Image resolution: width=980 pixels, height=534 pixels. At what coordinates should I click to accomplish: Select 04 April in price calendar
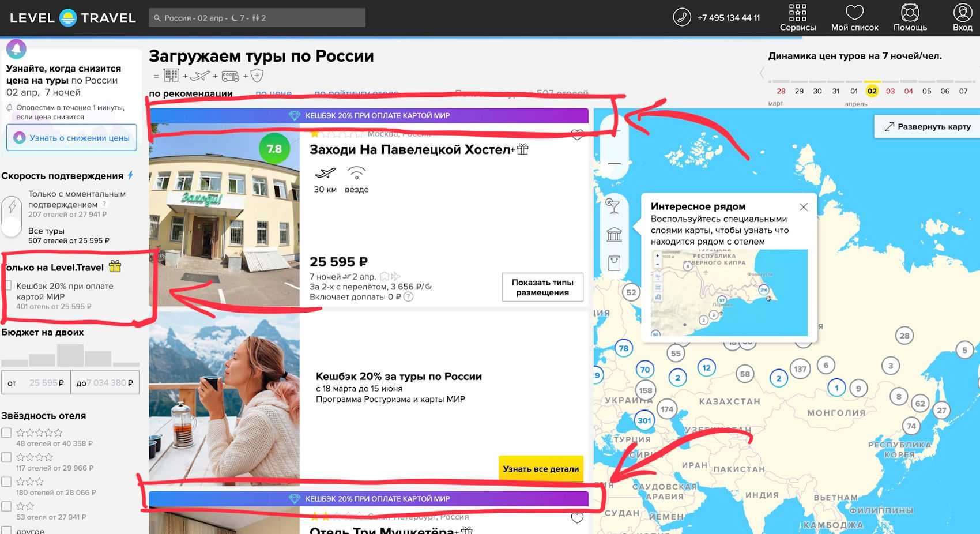pos(909,91)
